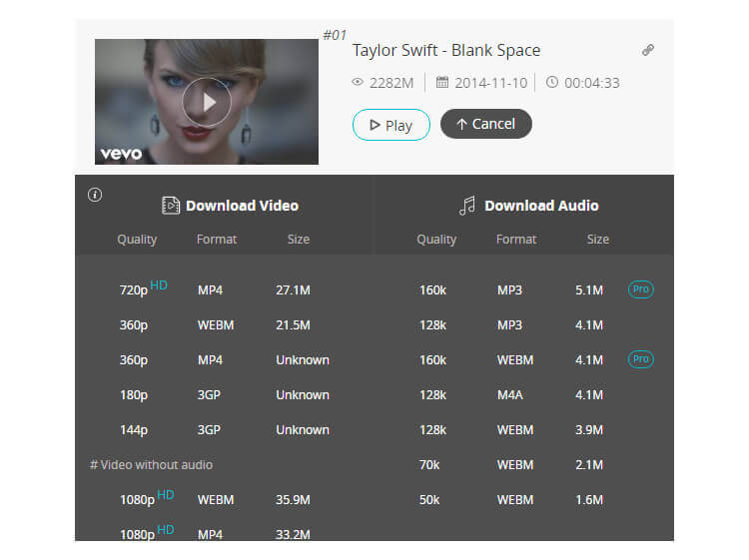Click Unknown size on 144p row

click(x=303, y=429)
